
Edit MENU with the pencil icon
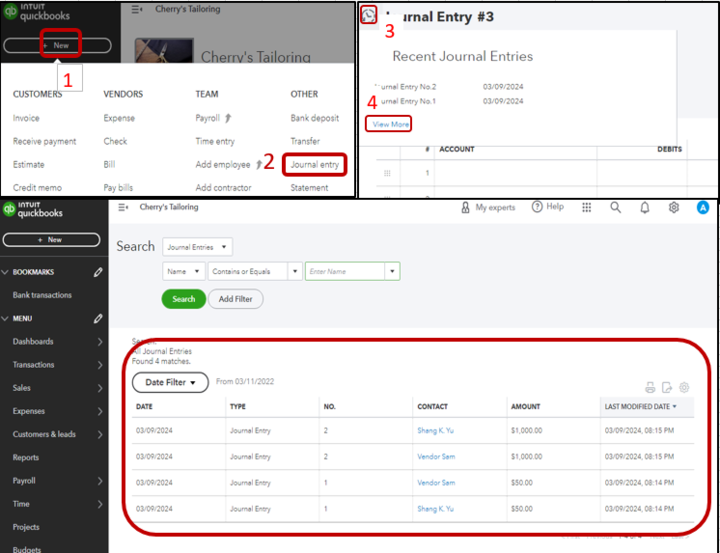(x=98, y=319)
